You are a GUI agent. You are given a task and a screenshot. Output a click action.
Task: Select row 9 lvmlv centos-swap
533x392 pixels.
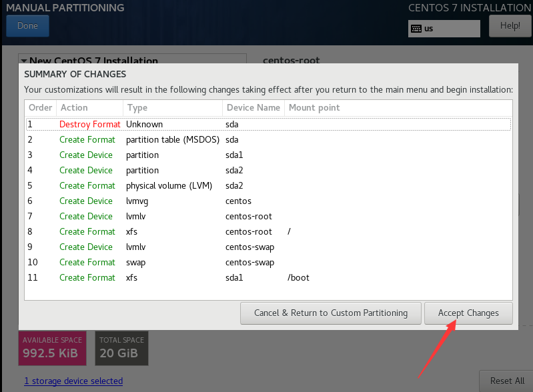point(269,247)
